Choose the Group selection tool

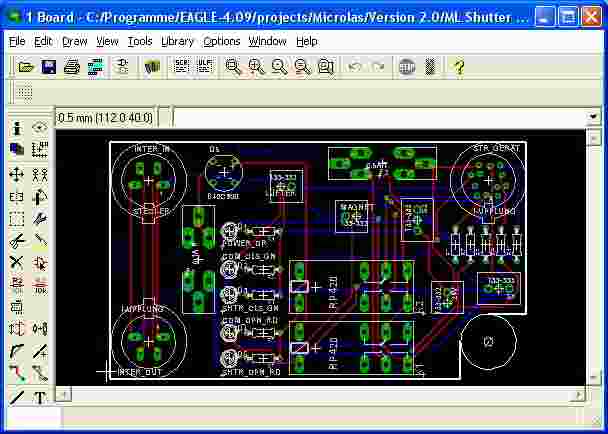[x=17, y=218]
